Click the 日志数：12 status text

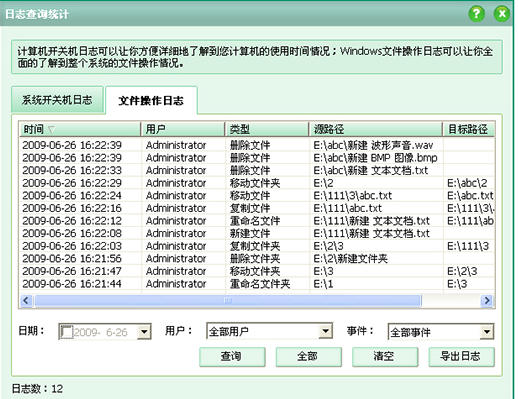37,389
